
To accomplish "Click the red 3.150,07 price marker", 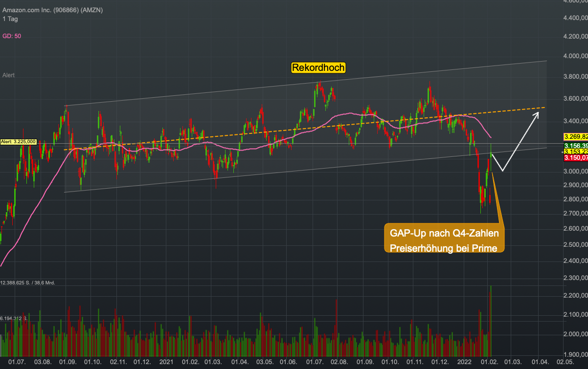I will [x=575, y=158].
